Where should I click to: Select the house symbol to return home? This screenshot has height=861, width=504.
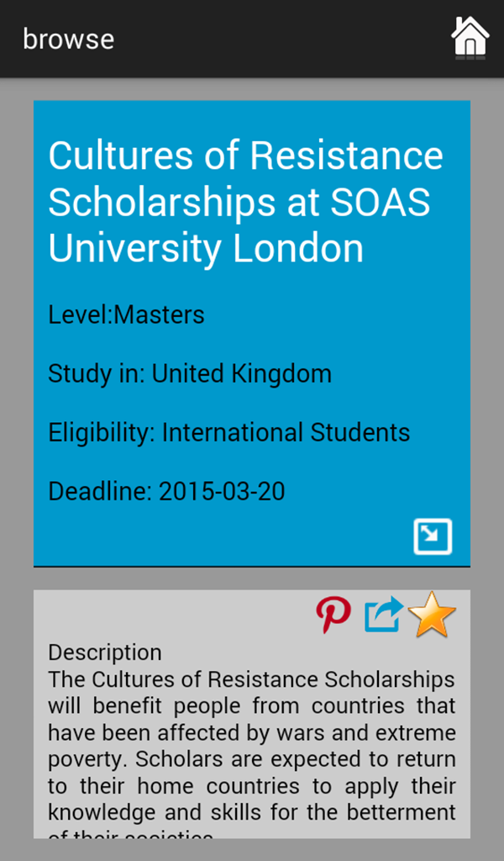(469, 38)
